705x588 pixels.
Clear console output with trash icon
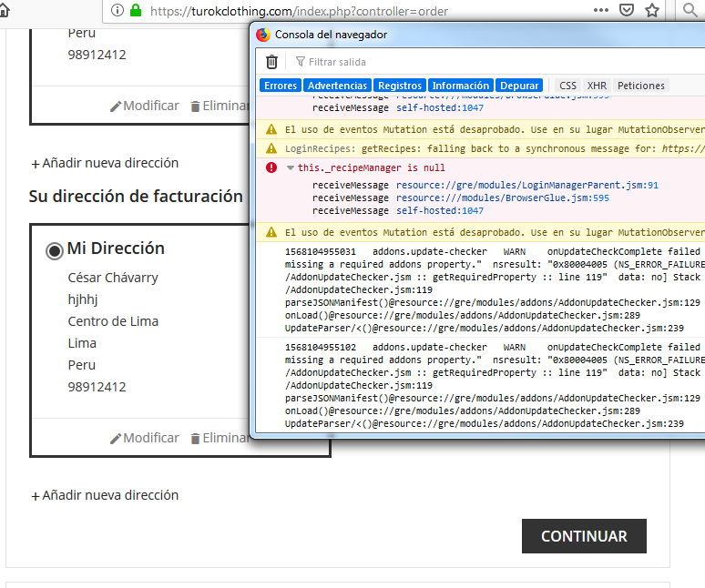[x=271, y=62]
